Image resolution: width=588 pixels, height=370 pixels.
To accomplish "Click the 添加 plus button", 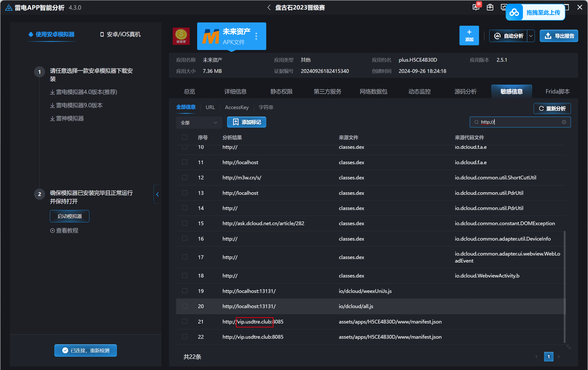I will (x=469, y=36).
